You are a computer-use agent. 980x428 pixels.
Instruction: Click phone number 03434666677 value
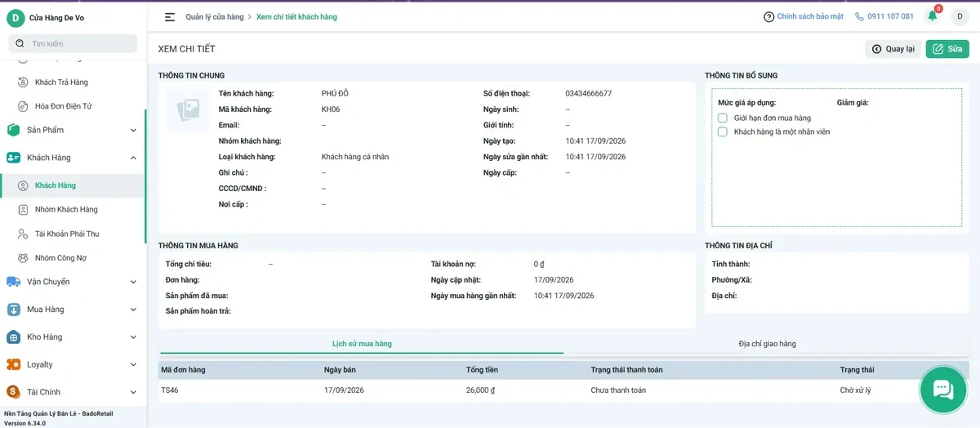(588, 93)
